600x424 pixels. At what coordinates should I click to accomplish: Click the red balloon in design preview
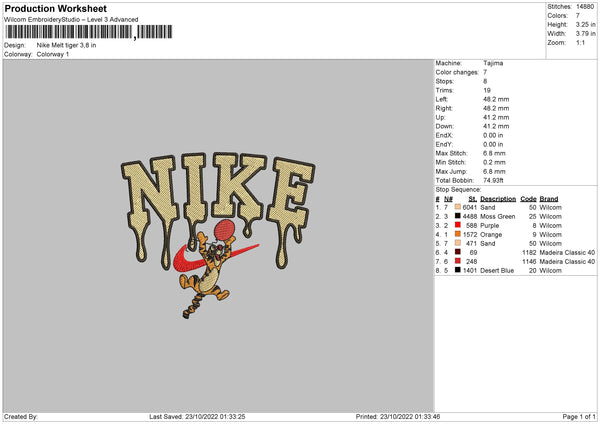224,230
